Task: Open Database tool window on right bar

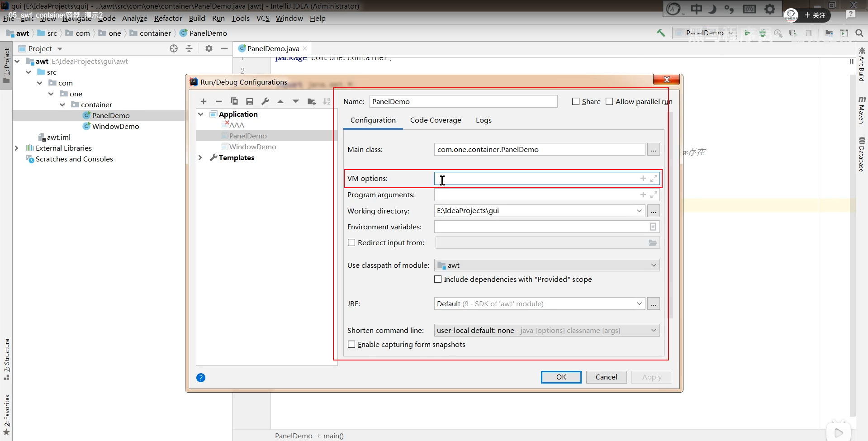Action: click(x=862, y=155)
